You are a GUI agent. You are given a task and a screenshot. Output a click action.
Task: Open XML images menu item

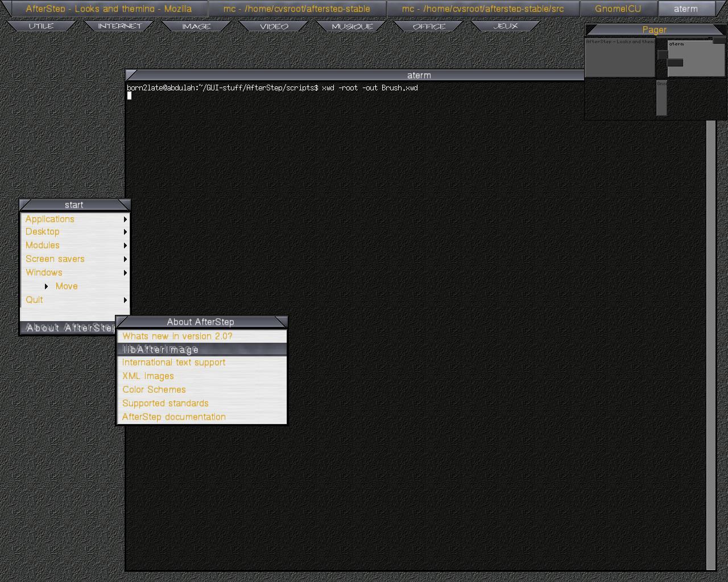tap(202, 376)
